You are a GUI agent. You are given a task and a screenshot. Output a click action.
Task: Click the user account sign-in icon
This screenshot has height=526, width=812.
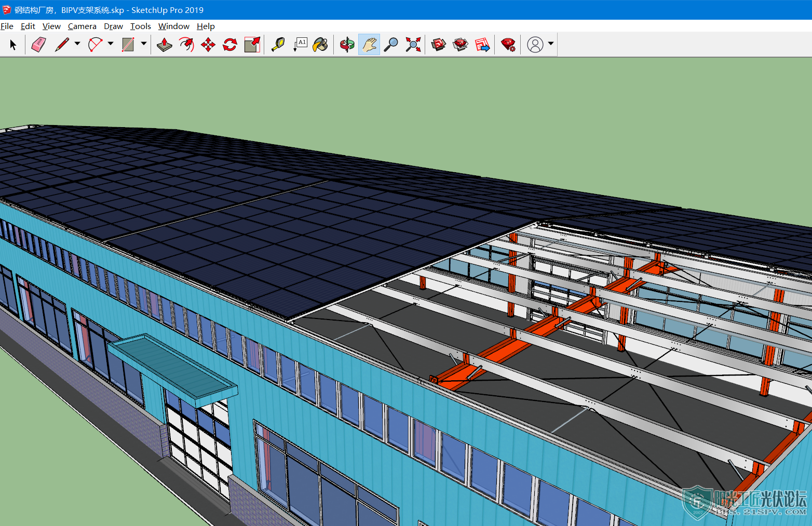tap(535, 45)
